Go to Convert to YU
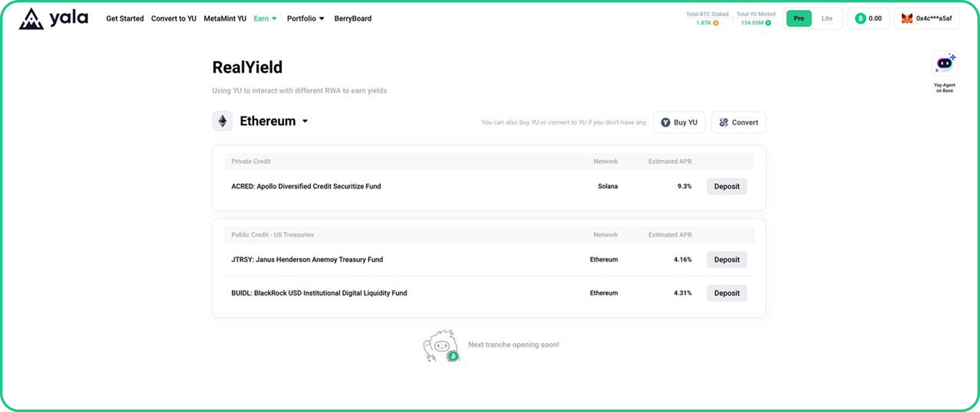Viewport: 980px width, 412px height. point(173,19)
